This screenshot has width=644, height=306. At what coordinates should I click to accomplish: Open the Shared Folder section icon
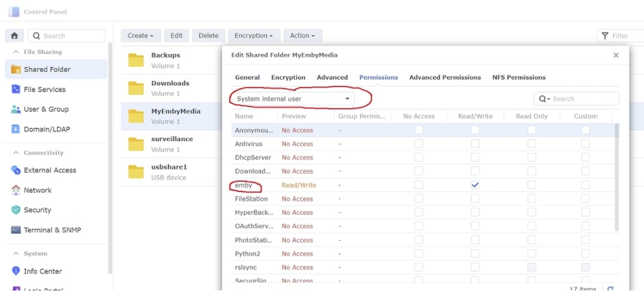coord(16,69)
